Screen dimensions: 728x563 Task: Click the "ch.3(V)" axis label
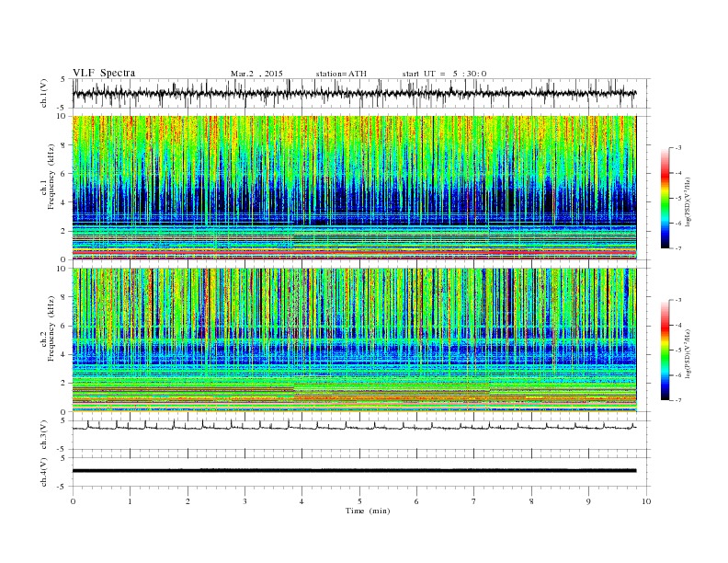pos(44,435)
